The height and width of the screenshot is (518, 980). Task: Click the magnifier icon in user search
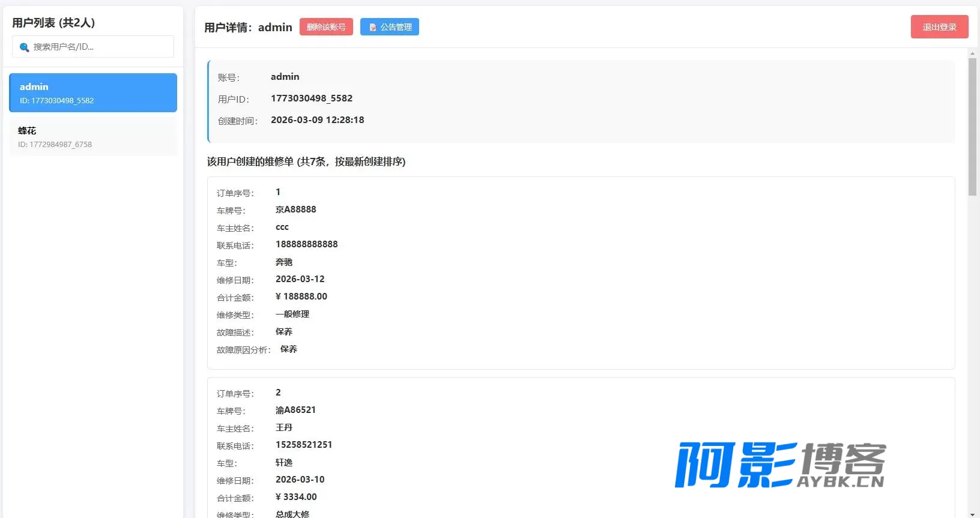[24, 47]
